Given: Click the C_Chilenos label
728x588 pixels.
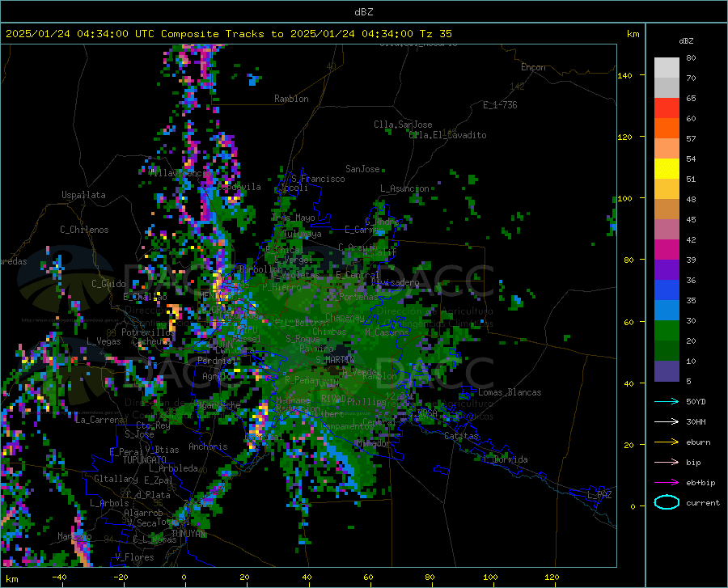Looking at the screenshot, I should click(x=84, y=230).
